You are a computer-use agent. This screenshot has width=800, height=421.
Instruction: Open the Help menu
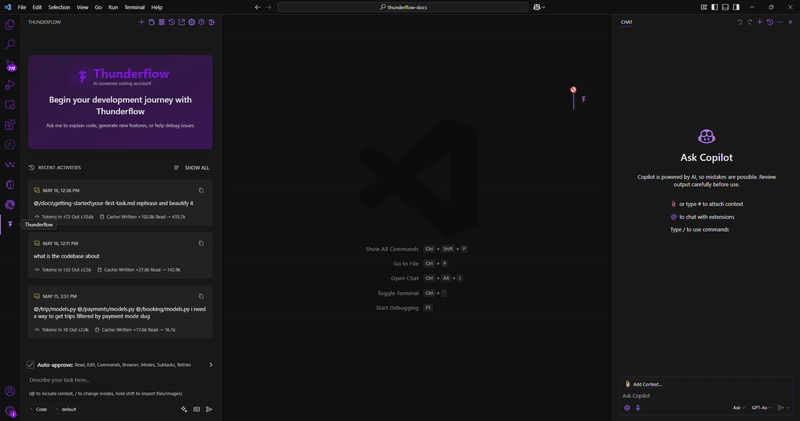click(157, 7)
